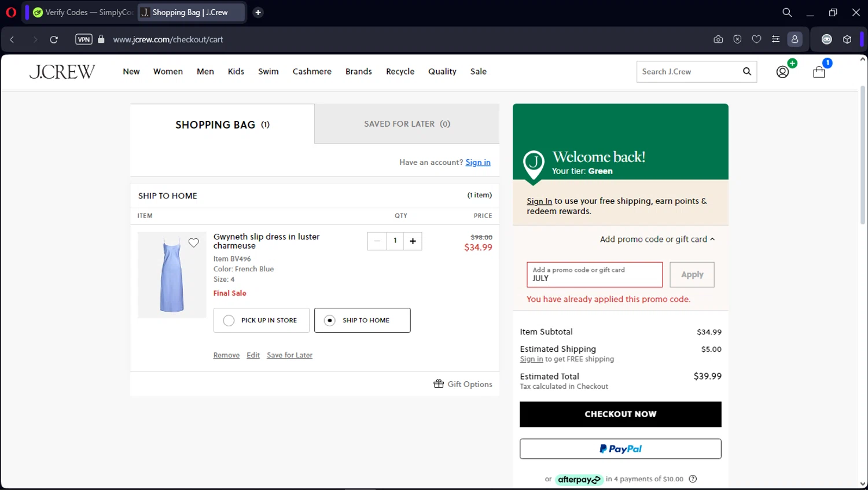The image size is (868, 490).
Task: Click the afterpay logo
Action: [579, 480]
